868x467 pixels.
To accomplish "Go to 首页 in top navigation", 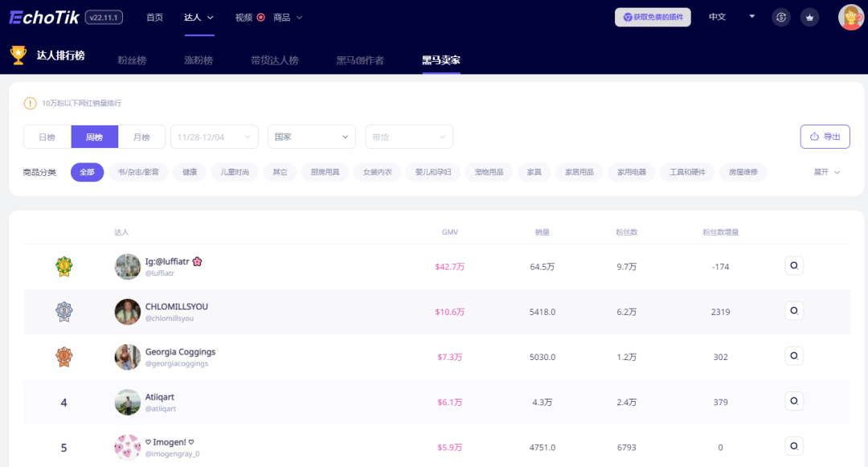I will pos(154,18).
